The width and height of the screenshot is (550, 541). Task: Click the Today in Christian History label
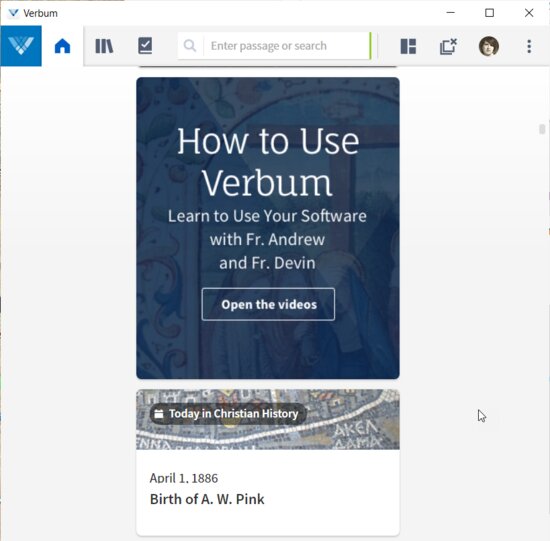point(228,414)
